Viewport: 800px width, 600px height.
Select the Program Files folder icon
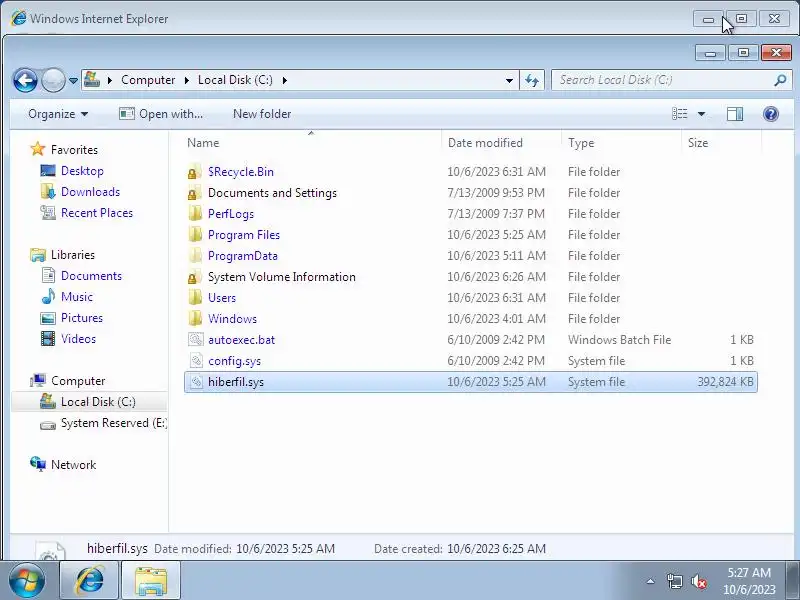[195, 235]
